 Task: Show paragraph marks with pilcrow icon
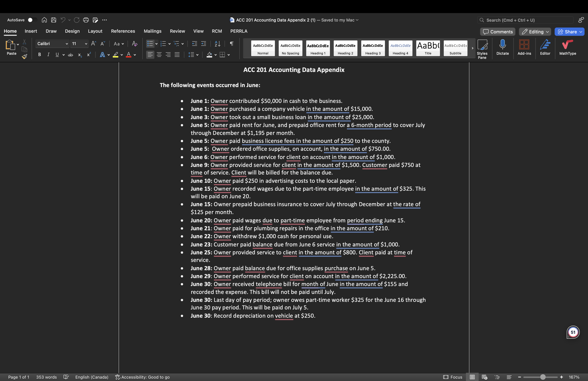[x=231, y=44]
